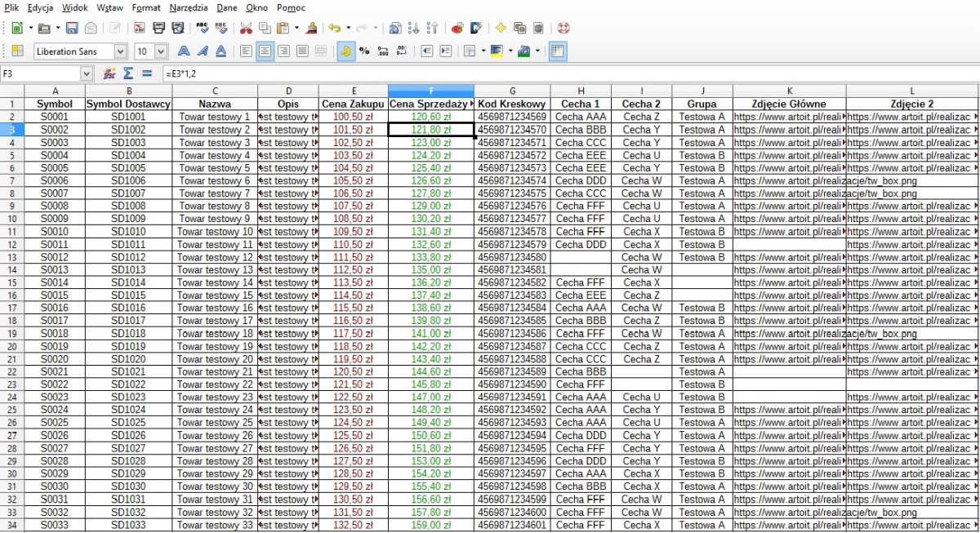Click the Undo arrow
The image size is (980, 533).
click(x=334, y=28)
